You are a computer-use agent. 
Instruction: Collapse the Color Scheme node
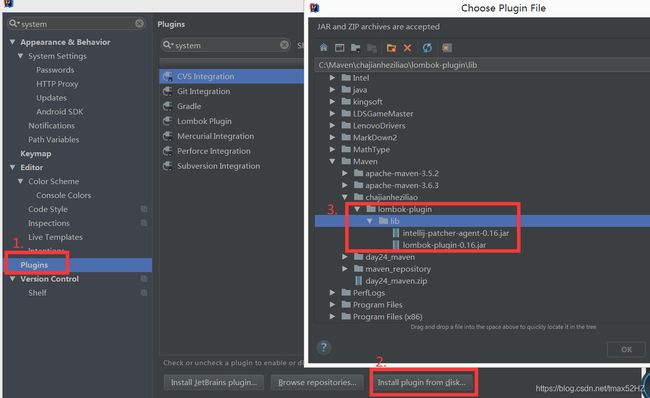click(x=20, y=181)
